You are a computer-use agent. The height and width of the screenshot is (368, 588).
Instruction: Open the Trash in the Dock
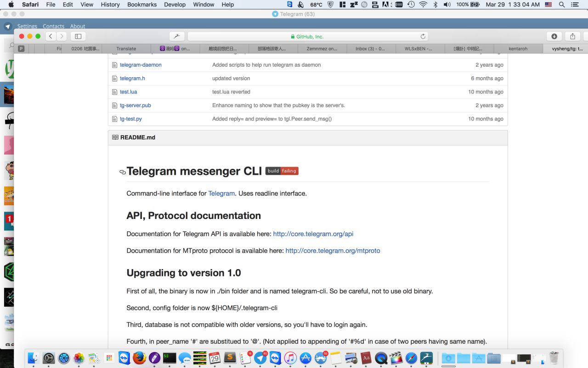[554, 358]
